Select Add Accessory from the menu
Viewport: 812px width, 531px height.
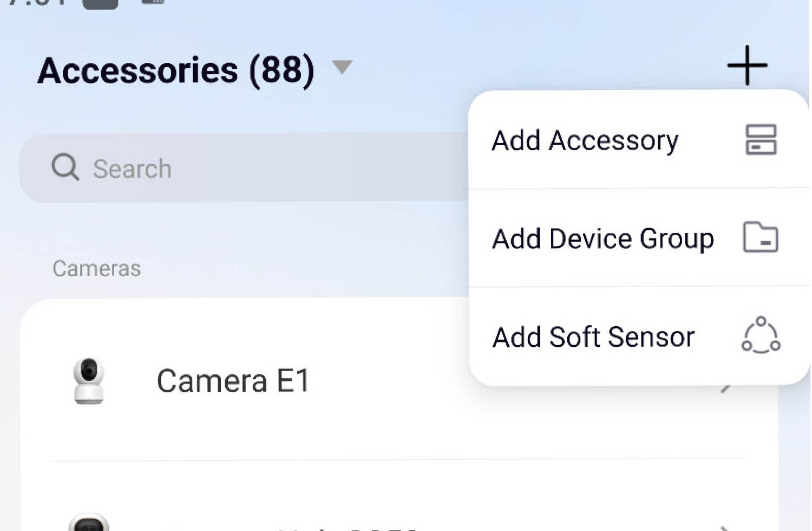(x=585, y=141)
